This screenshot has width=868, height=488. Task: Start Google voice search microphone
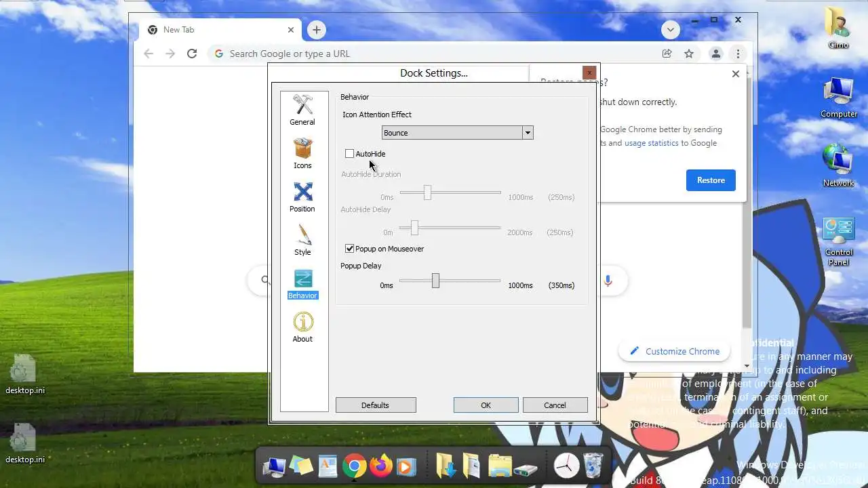pyautogui.click(x=608, y=281)
